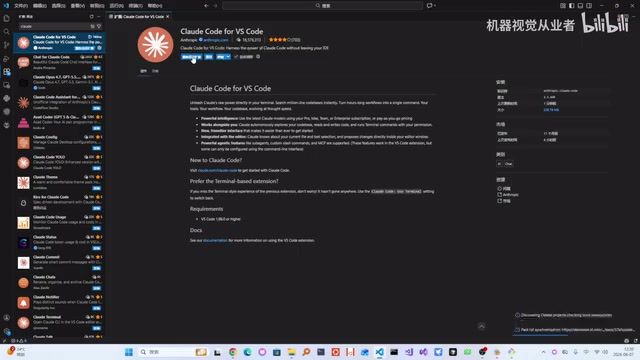
Task: Install the Claude Code Usage extension
Action: coord(97,228)
